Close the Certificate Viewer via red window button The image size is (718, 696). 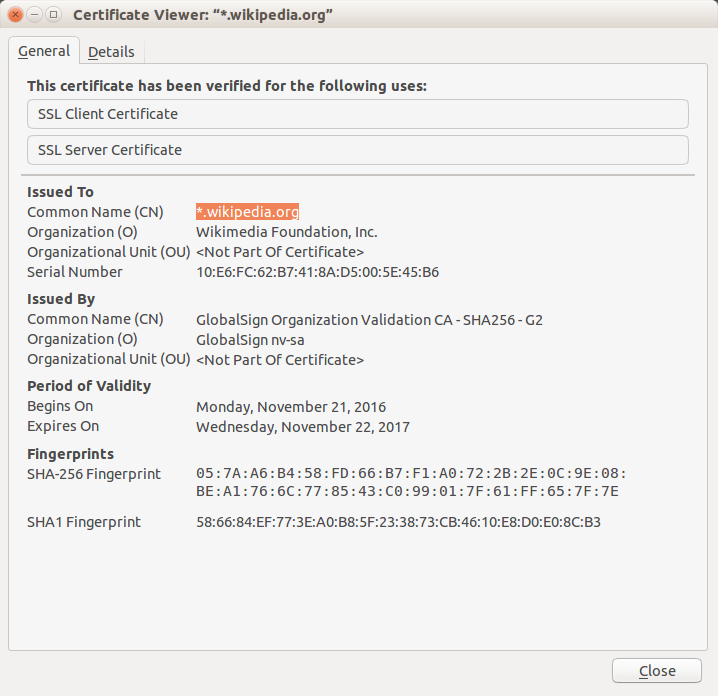click(x=15, y=15)
